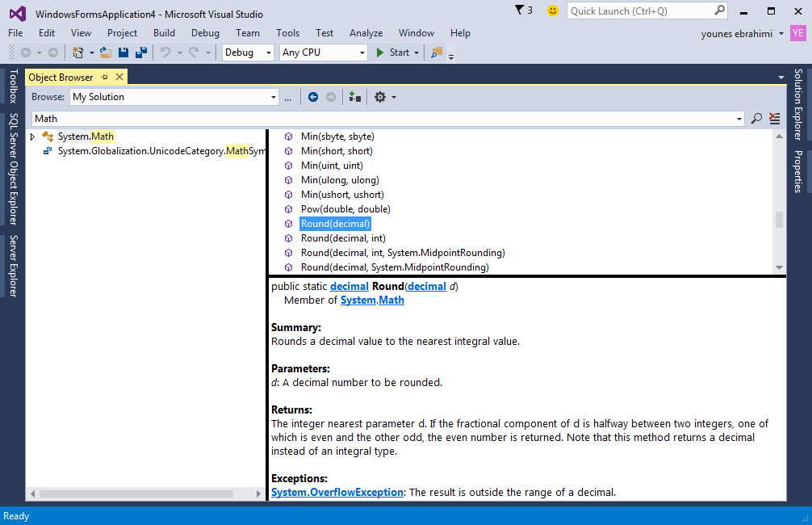Screen dimensions: 812x525
Task: Click the System.OverflowException link
Action: [x=337, y=492]
